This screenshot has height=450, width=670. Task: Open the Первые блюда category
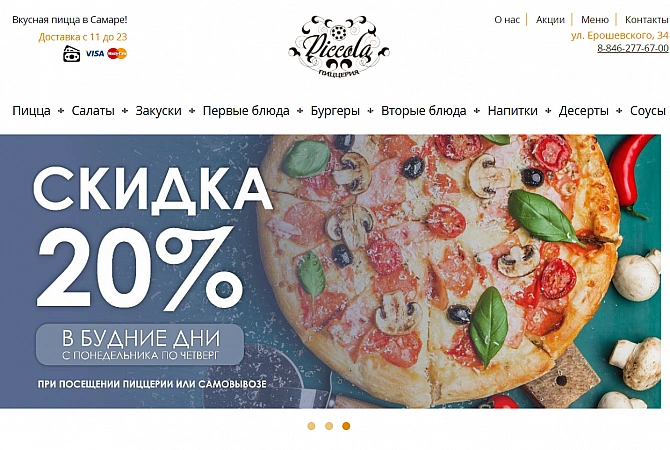[246, 111]
